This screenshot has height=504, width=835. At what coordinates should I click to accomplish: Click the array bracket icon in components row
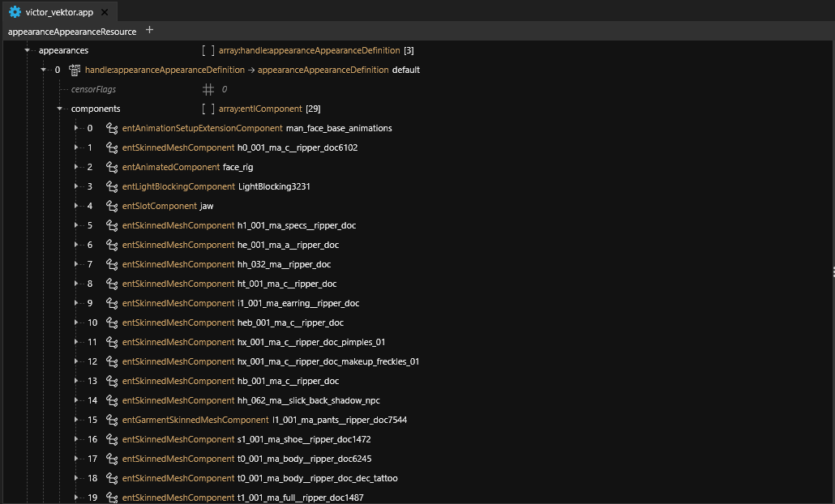tap(208, 109)
